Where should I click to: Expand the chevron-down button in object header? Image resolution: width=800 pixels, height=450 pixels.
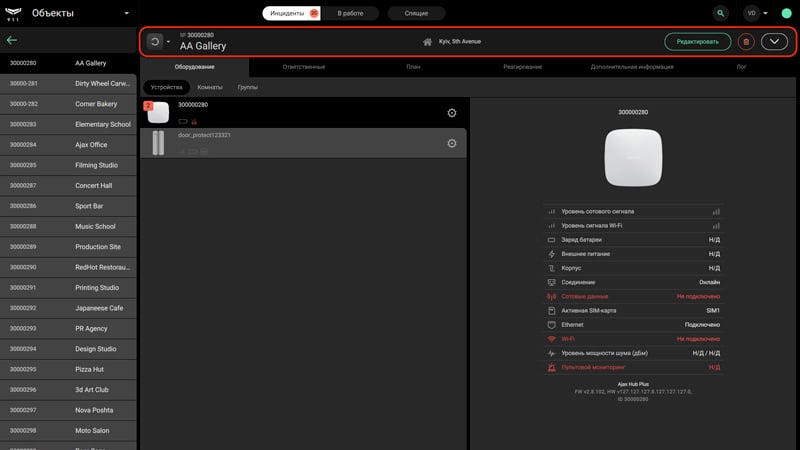point(774,42)
